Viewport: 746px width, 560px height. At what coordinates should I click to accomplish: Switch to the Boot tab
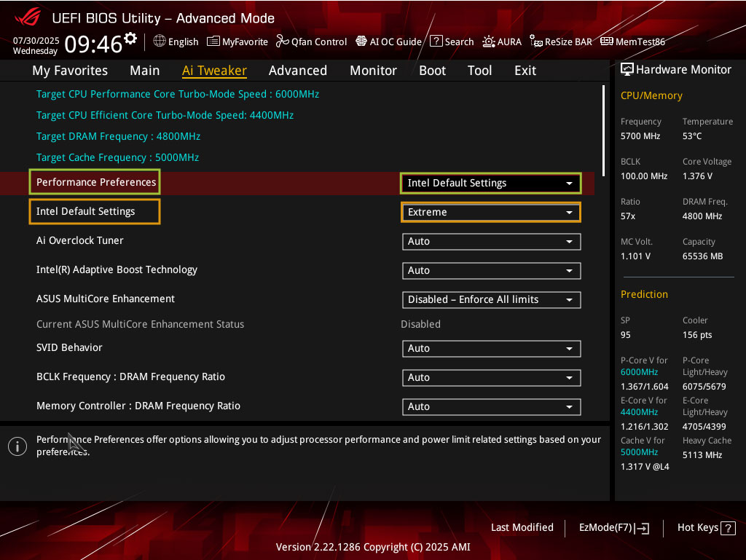(432, 71)
